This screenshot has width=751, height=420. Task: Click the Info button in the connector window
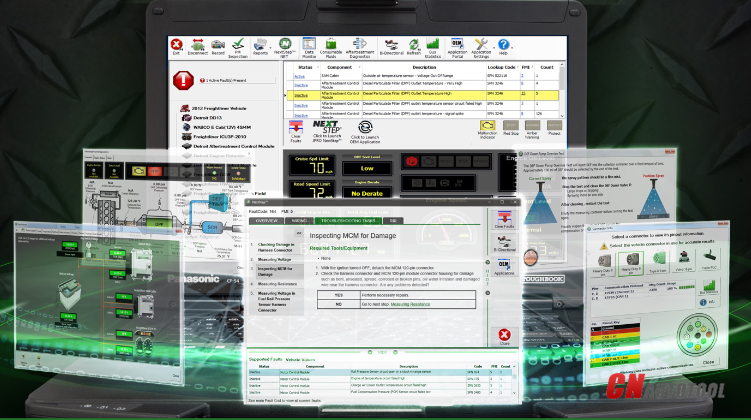[707, 303]
